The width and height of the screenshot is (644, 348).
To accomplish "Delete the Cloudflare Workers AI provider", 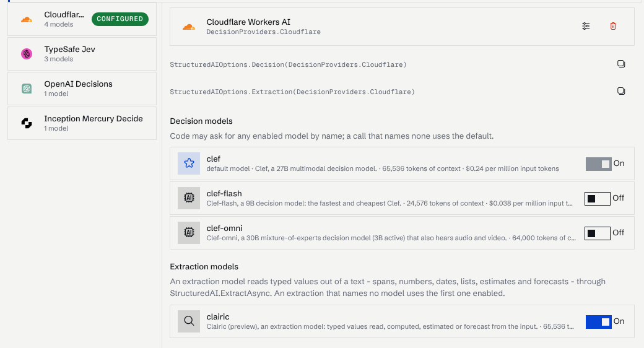I will tap(613, 26).
